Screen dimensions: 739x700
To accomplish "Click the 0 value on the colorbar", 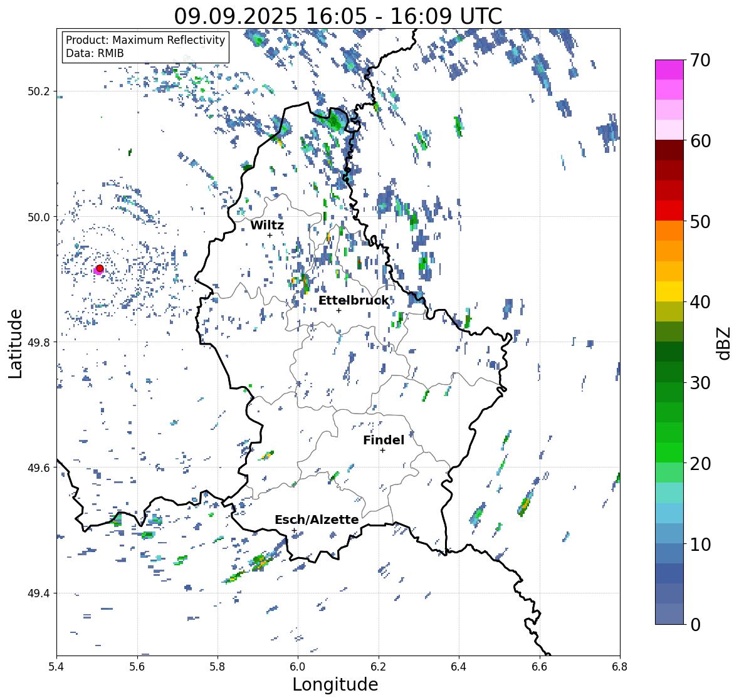I will click(x=696, y=625).
